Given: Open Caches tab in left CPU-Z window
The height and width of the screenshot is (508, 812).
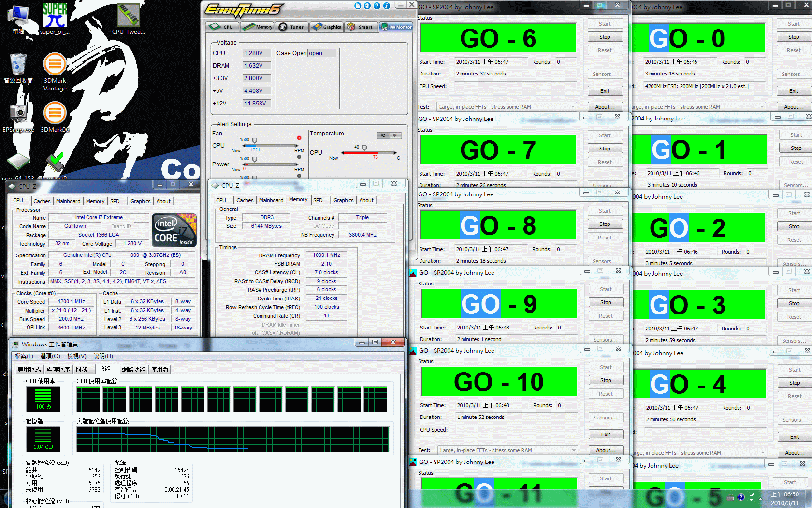Looking at the screenshot, I should point(42,201).
